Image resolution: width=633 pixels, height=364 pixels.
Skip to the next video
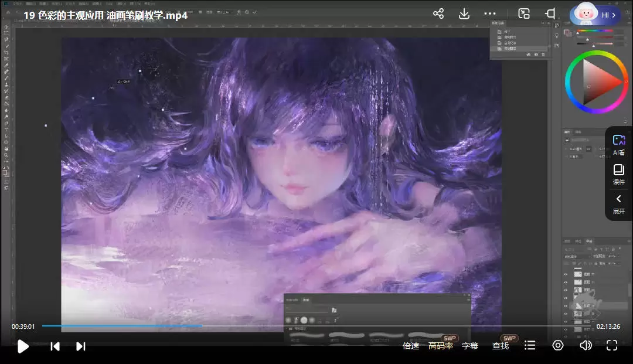81,346
